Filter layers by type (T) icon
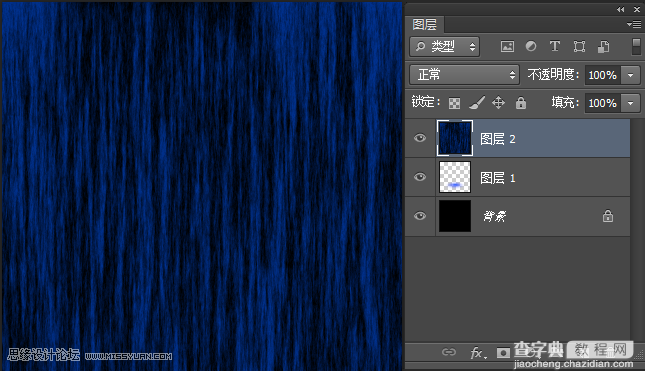 555,46
